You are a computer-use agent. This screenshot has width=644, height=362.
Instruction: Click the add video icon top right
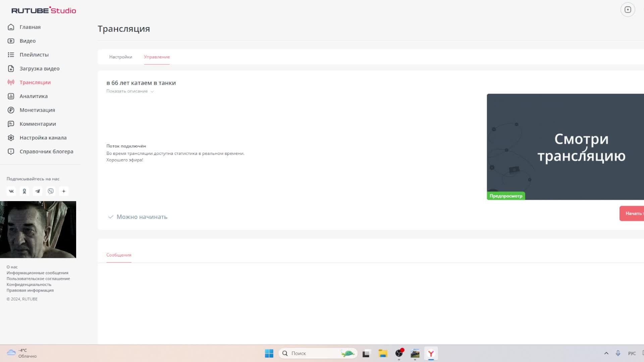tap(628, 10)
